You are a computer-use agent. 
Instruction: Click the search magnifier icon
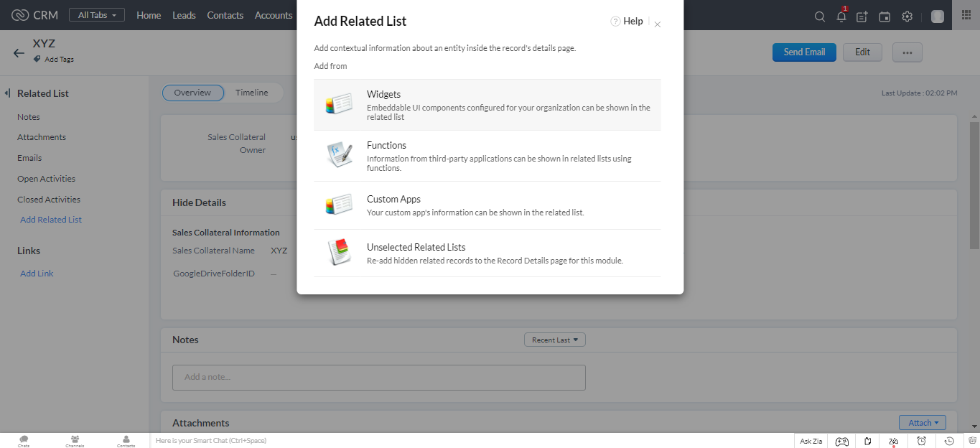[819, 17]
